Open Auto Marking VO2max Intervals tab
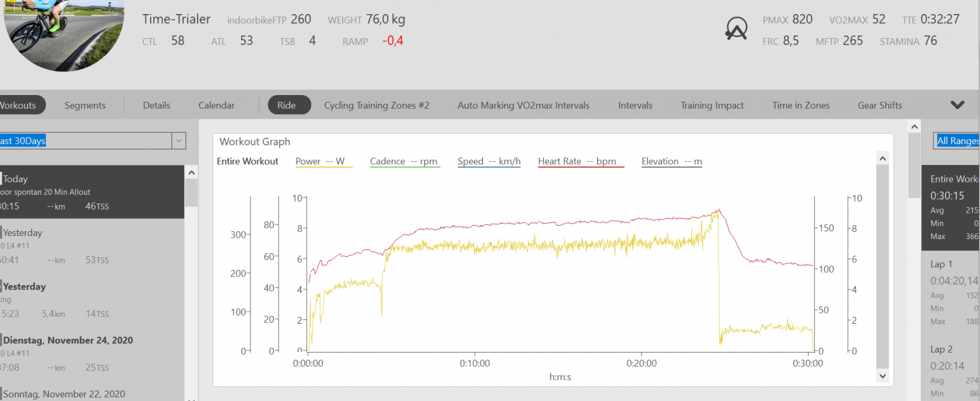Viewport: 980px width, 401px height. coord(524,105)
